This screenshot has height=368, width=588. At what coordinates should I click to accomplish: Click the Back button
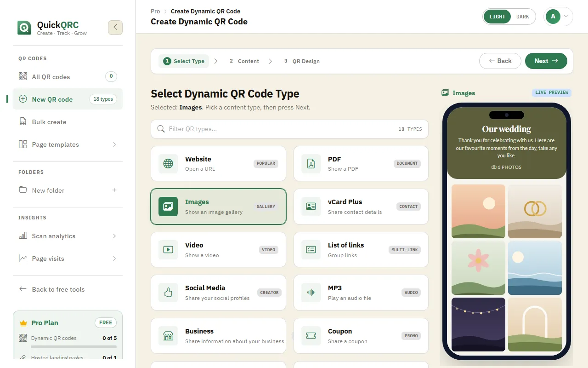[x=500, y=61]
